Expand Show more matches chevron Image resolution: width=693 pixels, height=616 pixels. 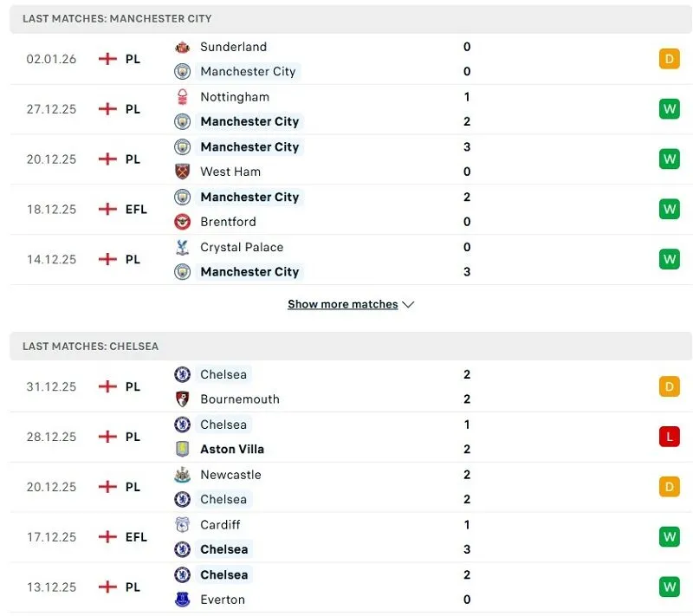click(409, 305)
